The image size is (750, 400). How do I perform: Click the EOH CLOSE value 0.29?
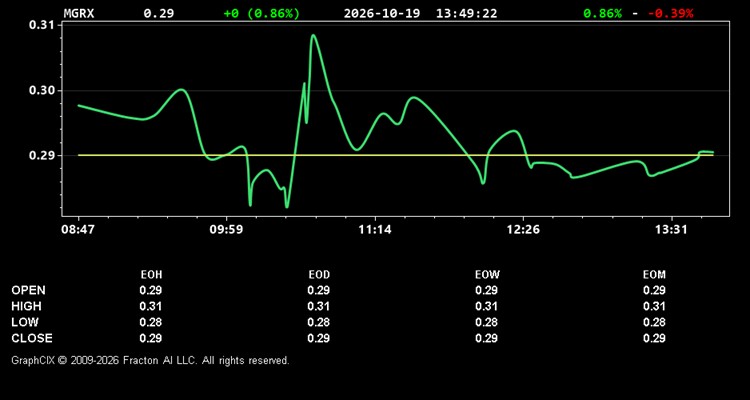(x=151, y=338)
